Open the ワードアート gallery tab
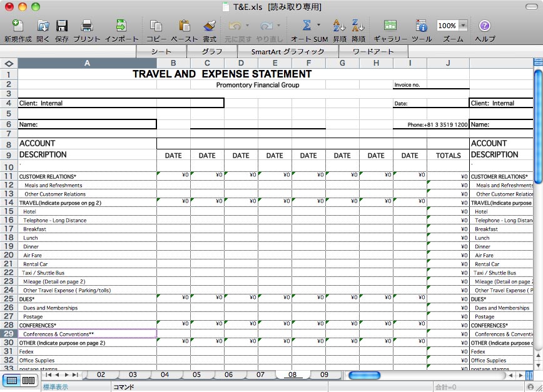 [x=373, y=51]
